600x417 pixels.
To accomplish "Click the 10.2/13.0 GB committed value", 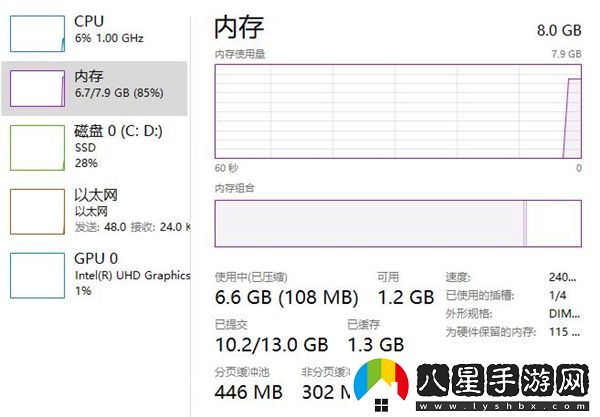I will pos(271,344).
